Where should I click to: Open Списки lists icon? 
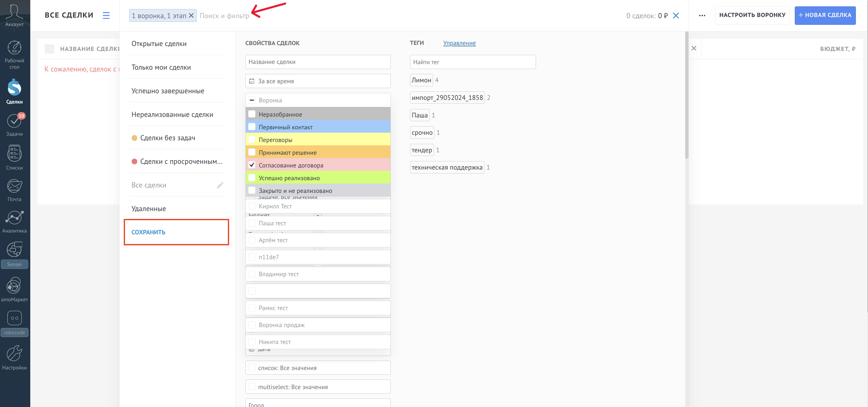15,154
